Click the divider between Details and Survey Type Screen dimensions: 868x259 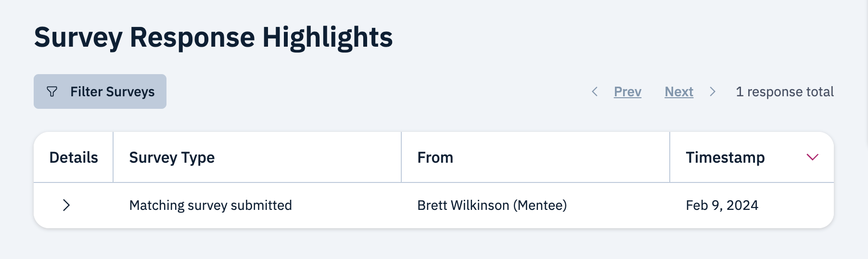(113, 157)
